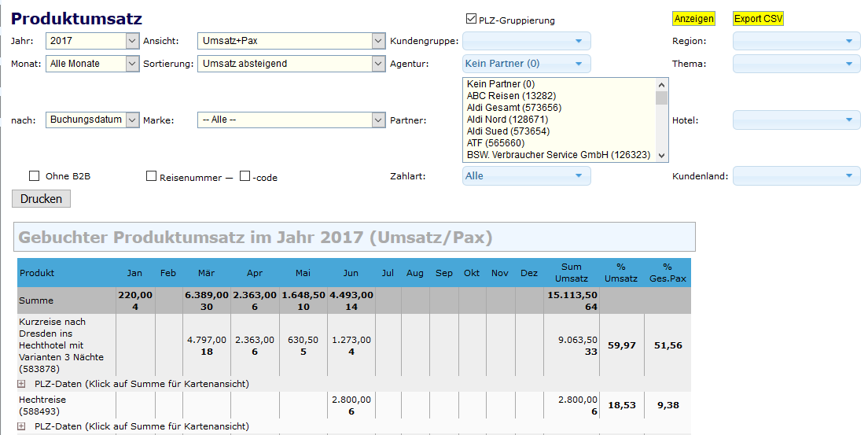Enable the Ohne B2B checkbox
Viewport: 868px width, 435px height.
click(35, 176)
